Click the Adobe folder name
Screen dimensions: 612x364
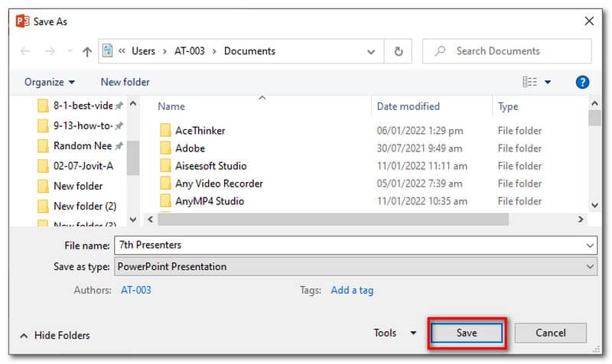point(190,148)
